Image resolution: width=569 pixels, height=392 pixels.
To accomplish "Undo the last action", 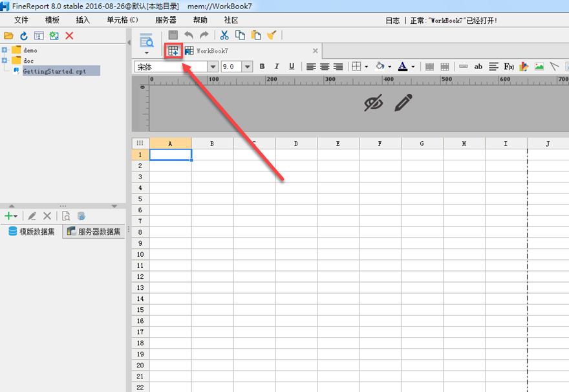I will [189, 35].
